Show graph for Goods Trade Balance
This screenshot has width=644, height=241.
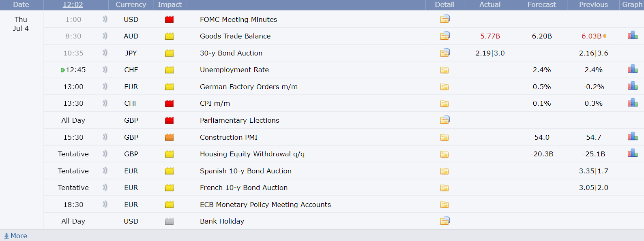(x=632, y=36)
